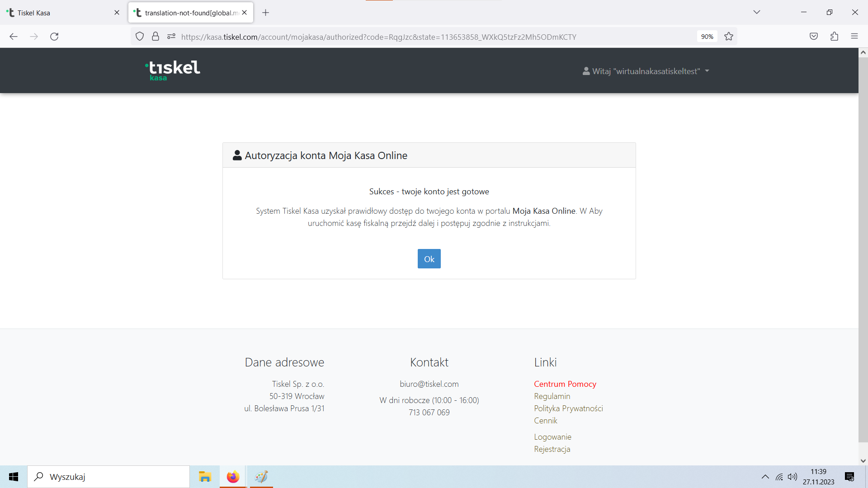Open the notification center icon

tap(849, 477)
